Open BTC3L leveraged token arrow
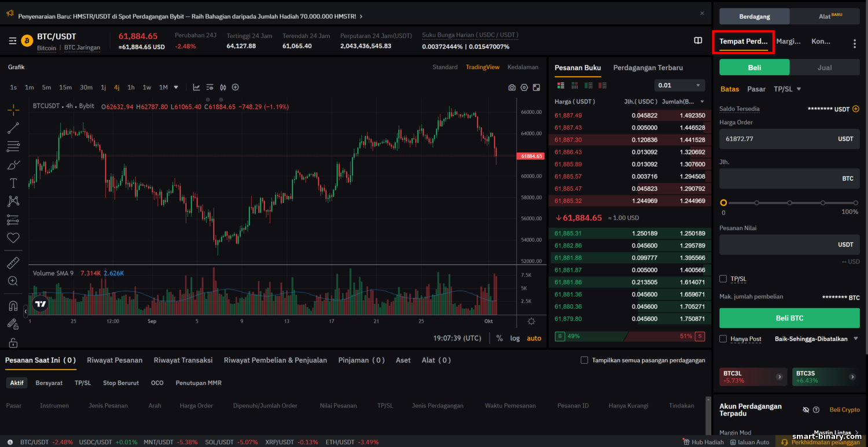 779,377
